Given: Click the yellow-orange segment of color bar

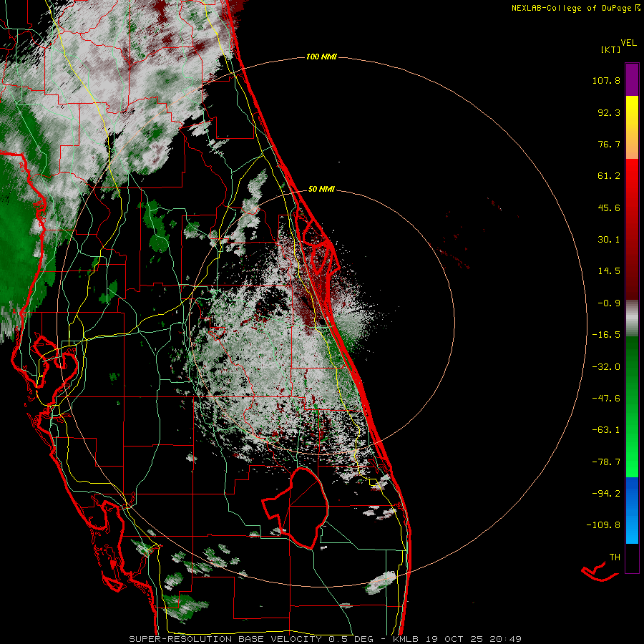Looking at the screenshot, I should click(632, 127).
